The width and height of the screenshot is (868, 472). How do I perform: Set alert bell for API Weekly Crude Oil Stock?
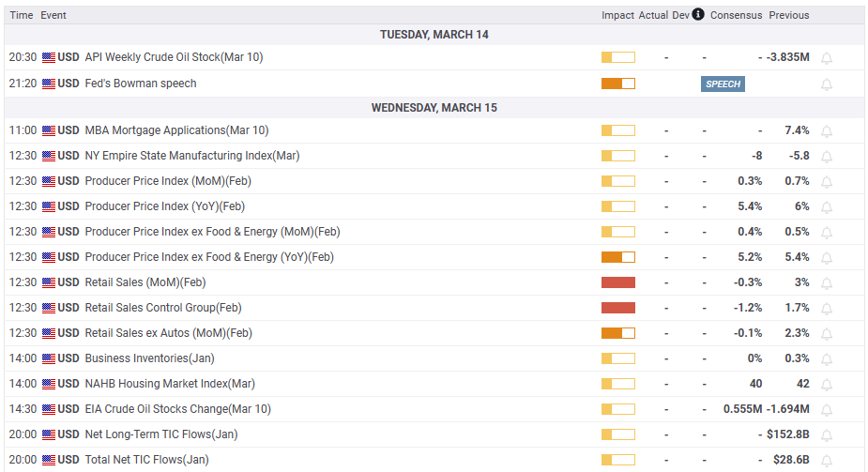pyautogui.click(x=827, y=58)
